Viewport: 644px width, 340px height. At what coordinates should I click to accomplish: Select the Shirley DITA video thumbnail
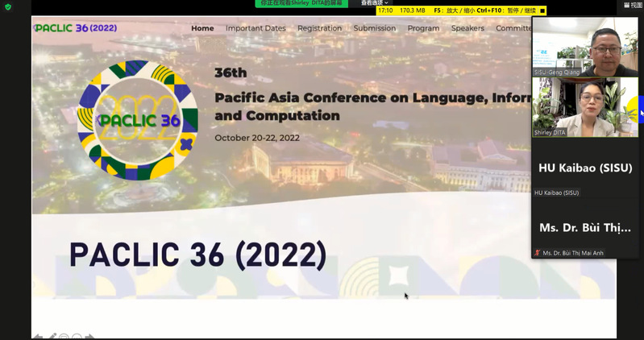584,106
